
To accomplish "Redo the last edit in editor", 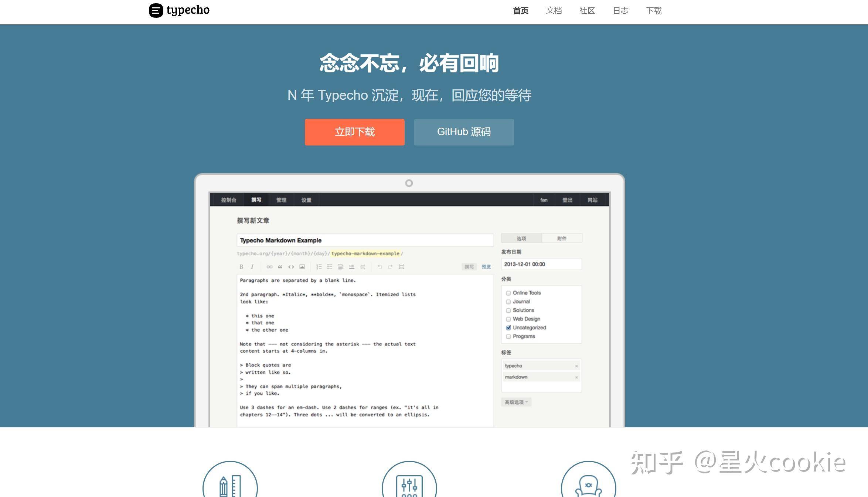I will tap(390, 267).
